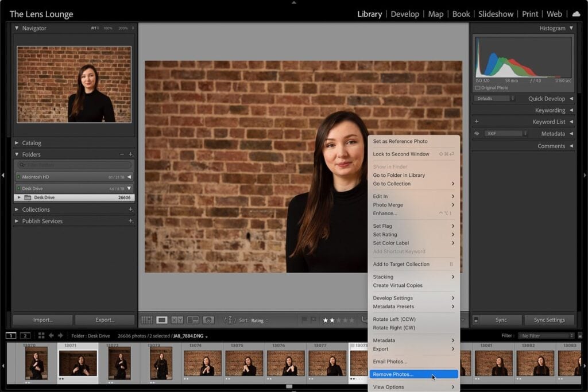Switch to the Develop module
Viewport: 588px width, 392px height.
pos(405,14)
